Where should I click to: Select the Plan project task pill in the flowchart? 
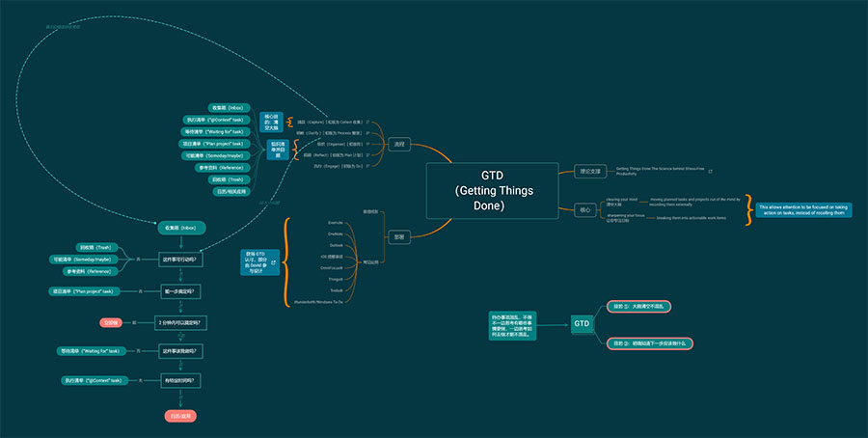(84, 290)
